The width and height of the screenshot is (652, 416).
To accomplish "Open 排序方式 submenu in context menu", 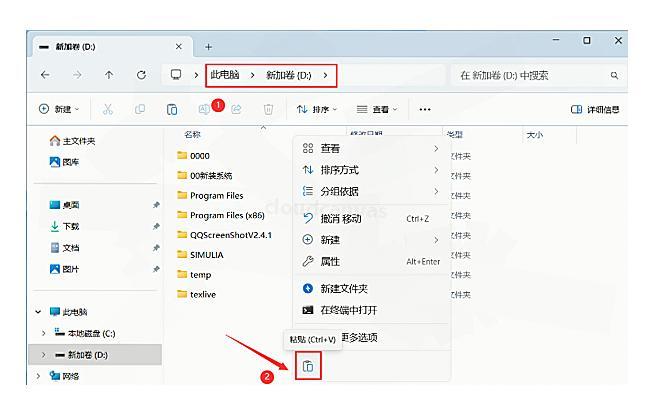I will point(371,170).
